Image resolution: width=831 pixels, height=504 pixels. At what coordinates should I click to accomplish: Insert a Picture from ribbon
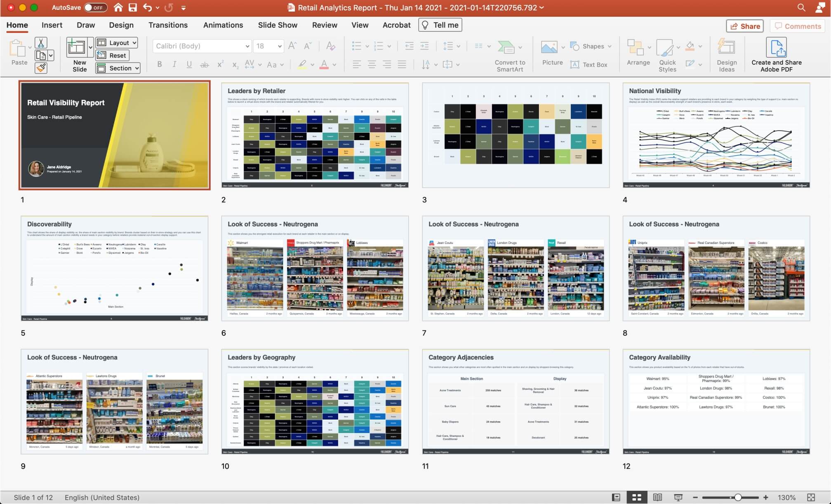pyautogui.click(x=552, y=53)
